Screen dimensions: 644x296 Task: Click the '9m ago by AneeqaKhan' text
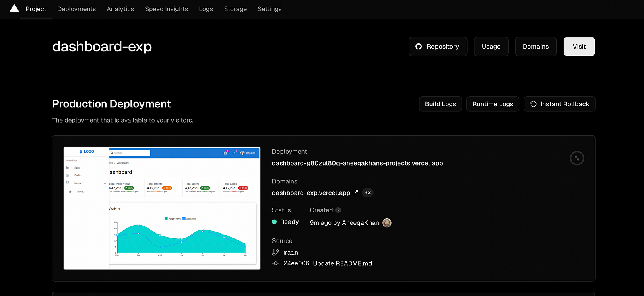[344, 223]
